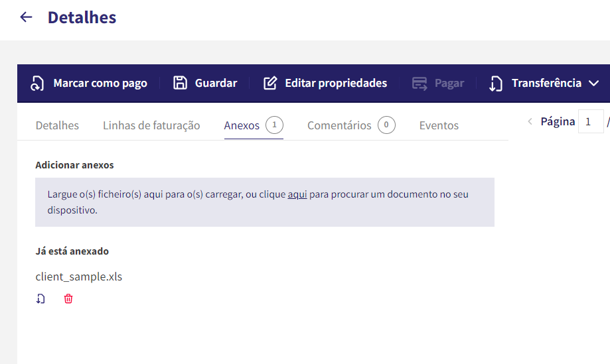Expand the Transferência dropdown chevron

click(593, 83)
